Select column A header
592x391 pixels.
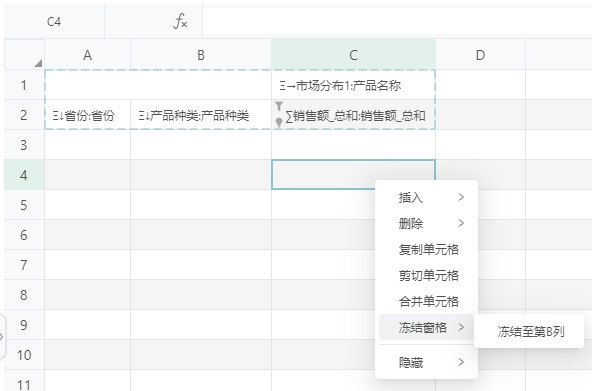click(x=88, y=55)
